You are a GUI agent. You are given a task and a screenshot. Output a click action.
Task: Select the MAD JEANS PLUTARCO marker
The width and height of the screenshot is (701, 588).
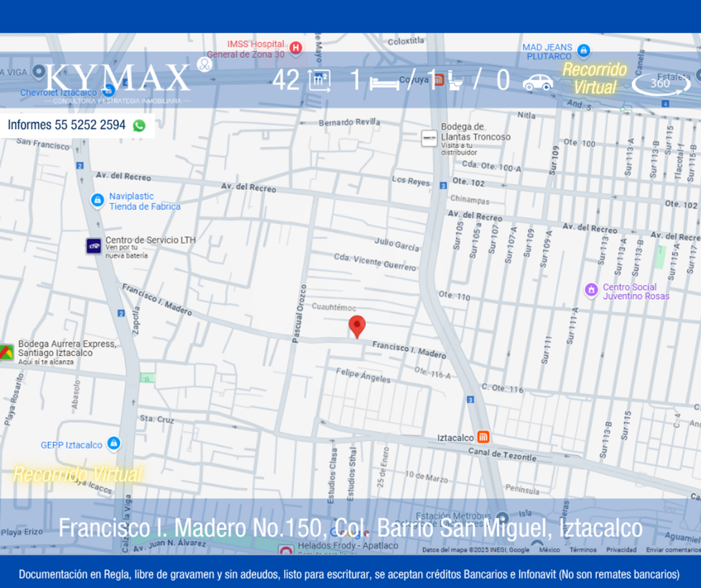tap(583, 51)
